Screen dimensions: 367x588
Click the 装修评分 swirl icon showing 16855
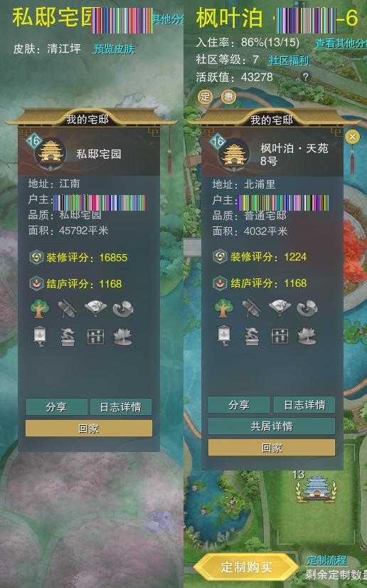pyautogui.click(x=36, y=257)
